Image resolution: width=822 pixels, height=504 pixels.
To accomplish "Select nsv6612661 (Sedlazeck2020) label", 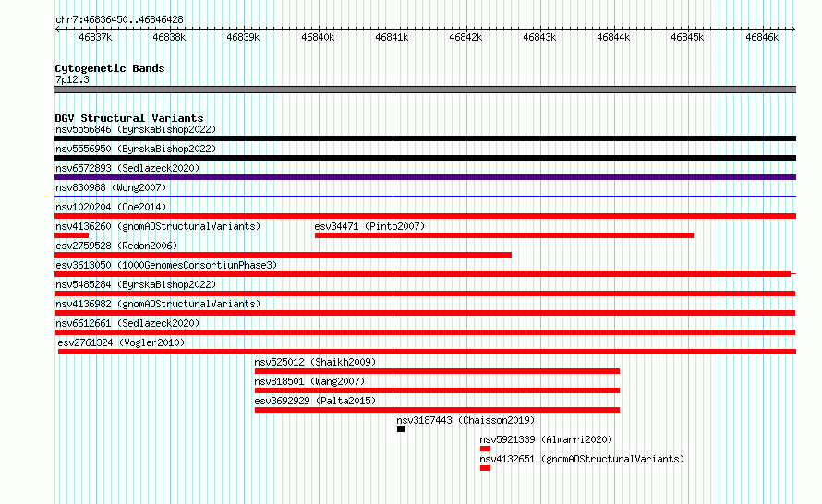I will (127, 323).
